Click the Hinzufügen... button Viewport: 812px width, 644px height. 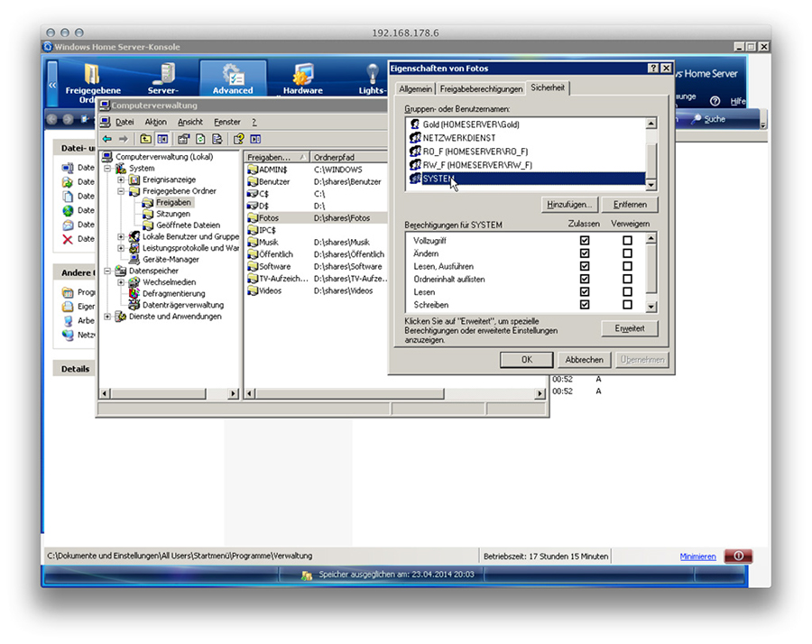[569, 205]
